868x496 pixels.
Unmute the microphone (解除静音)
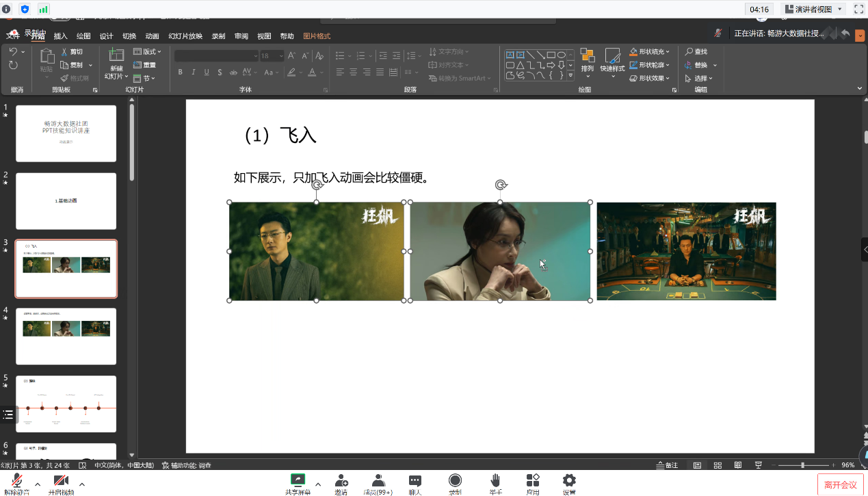click(16, 480)
